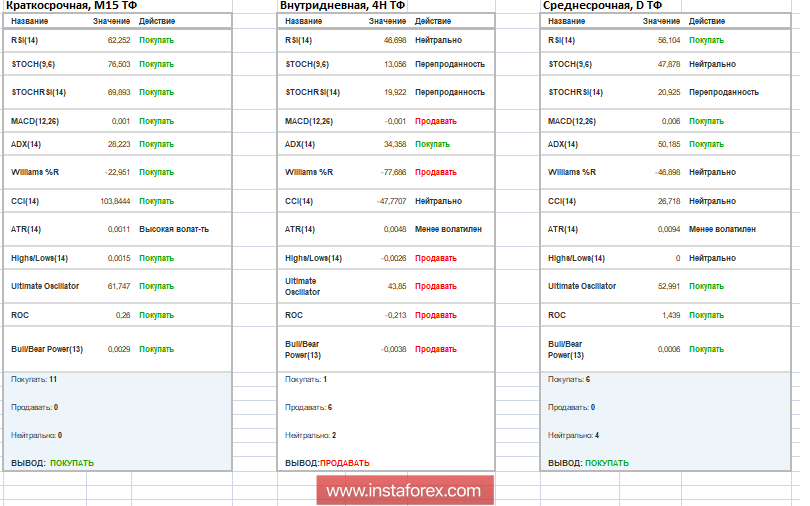Click 'ВЫВОД: ПОКУПАТЬ' under the M15 table
Viewport: 810px width, 506px height.
[53, 463]
